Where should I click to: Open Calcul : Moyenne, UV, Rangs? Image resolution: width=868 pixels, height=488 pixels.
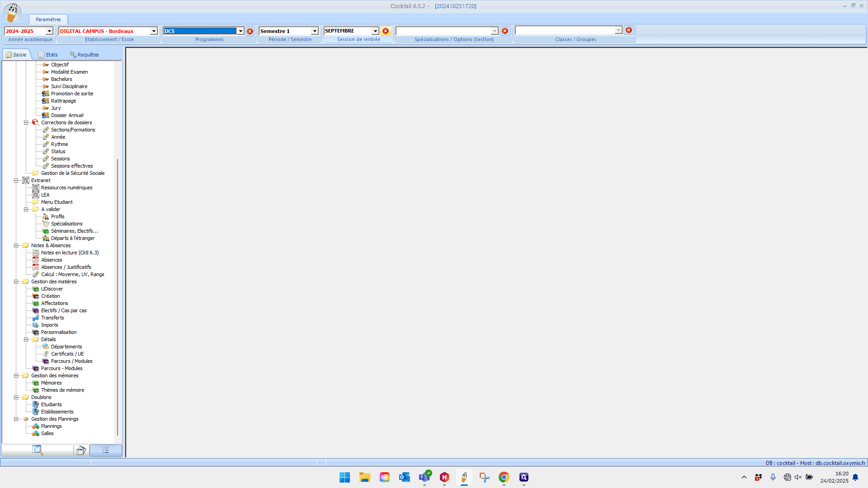coord(72,274)
